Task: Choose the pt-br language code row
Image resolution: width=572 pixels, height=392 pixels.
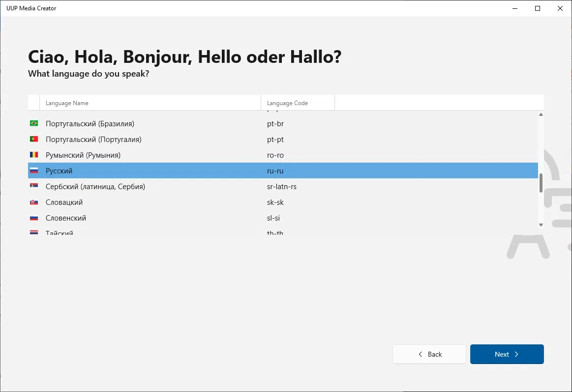Action: click(x=275, y=124)
